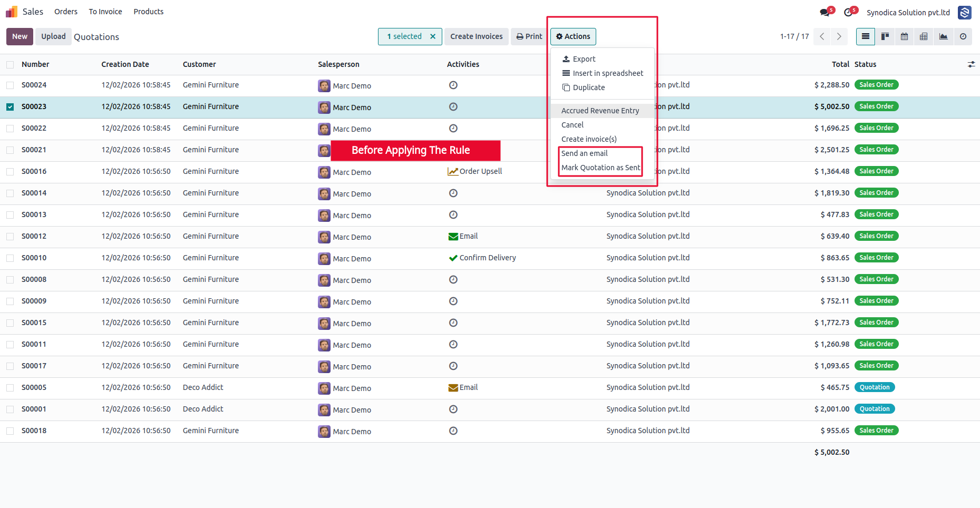Switch to Pivot table view

(924, 36)
